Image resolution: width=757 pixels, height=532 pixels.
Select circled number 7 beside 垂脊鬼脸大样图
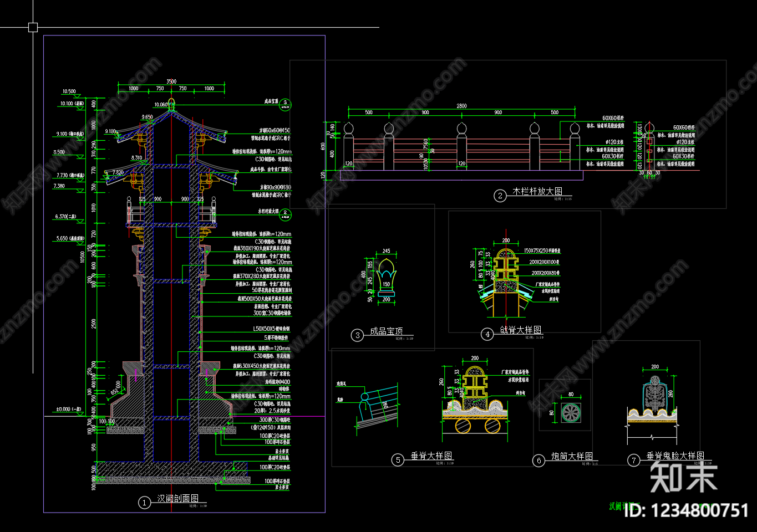[x=633, y=461]
